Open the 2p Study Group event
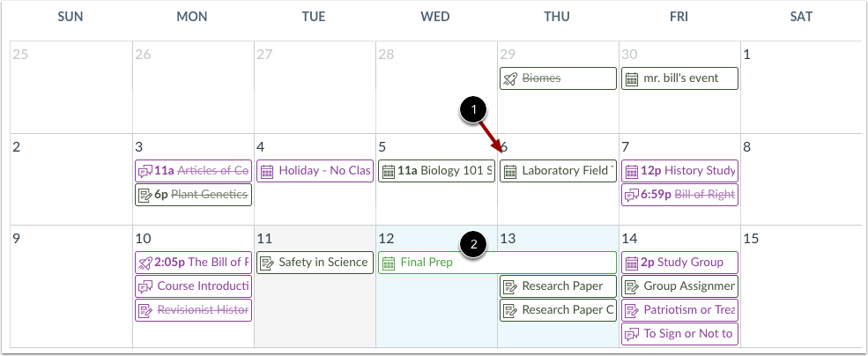 pyautogui.click(x=680, y=263)
